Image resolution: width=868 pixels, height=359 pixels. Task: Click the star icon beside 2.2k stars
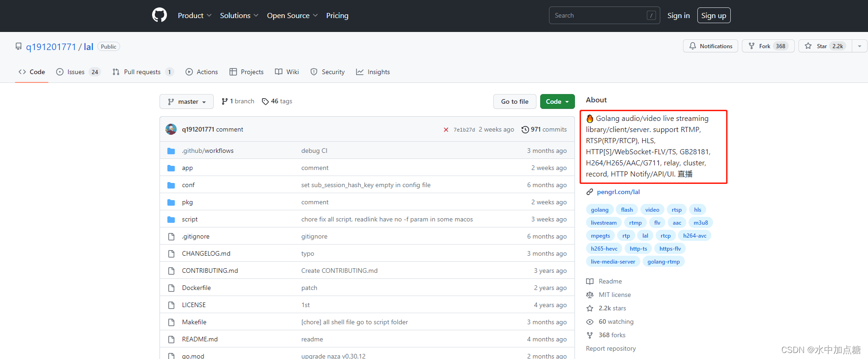pos(590,308)
